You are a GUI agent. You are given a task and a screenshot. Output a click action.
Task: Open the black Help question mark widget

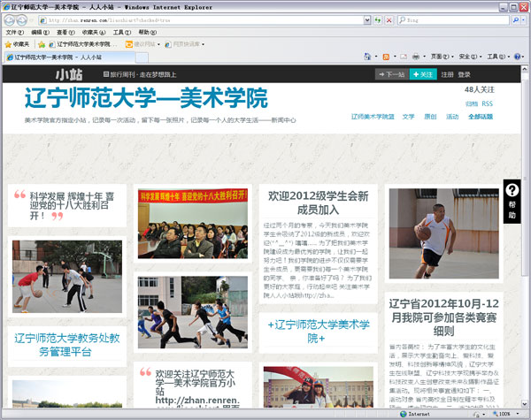pyautogui.click(x=512, y=200)
